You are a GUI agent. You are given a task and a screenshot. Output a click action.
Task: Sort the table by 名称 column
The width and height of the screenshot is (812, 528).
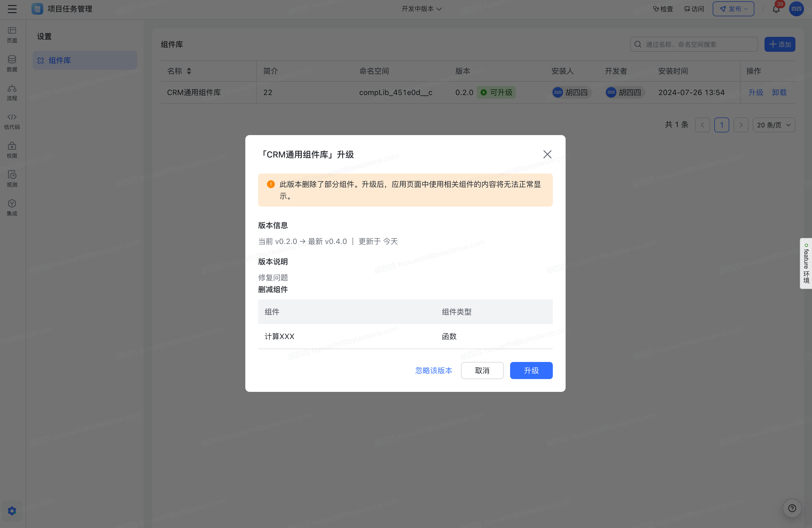(189, 71)
